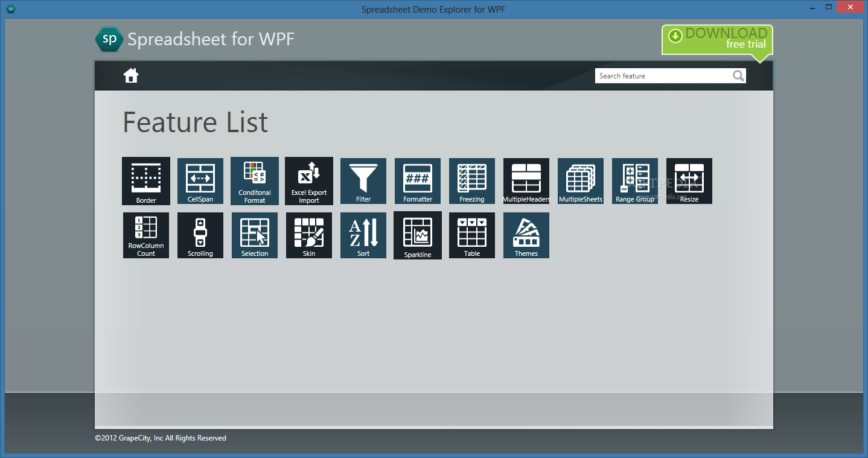Open the Selection feature tile
The height and width of the screenshot is (458, 868).
coord(255,235)
